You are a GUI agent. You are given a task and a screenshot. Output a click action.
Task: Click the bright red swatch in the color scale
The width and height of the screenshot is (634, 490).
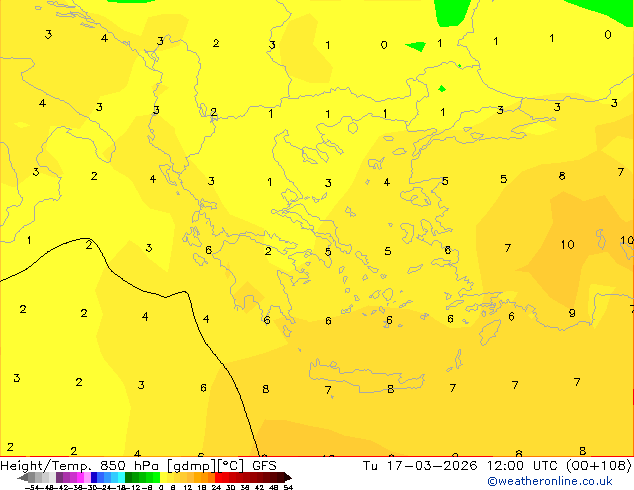click(x=218, y=477)
